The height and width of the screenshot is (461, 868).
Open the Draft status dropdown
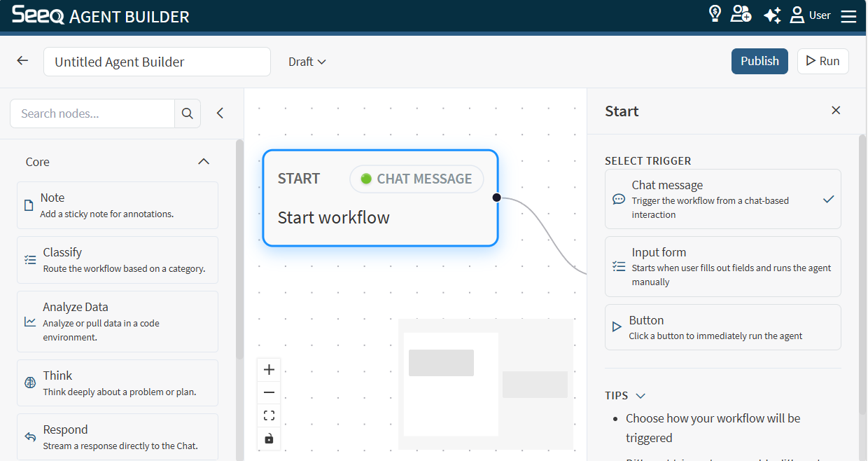[x=307, y=62]
